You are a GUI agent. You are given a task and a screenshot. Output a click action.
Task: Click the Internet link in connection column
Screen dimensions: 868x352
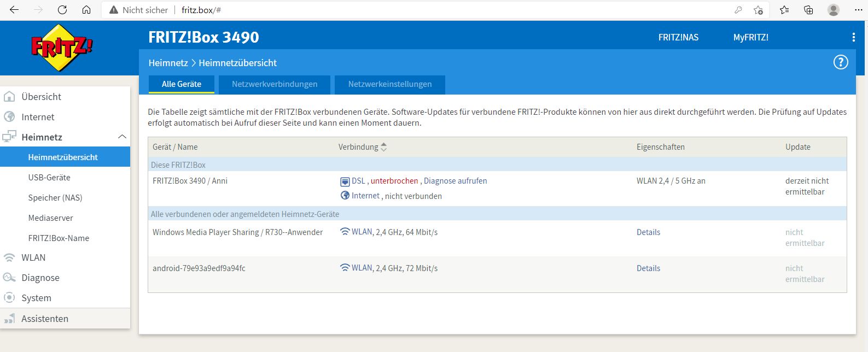coord(365,196)
